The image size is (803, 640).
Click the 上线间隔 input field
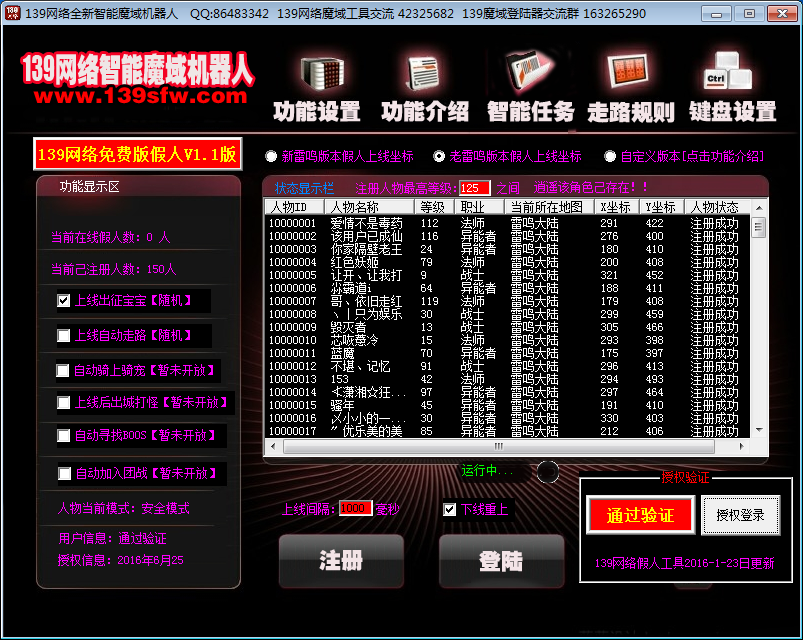coord(356,508)
